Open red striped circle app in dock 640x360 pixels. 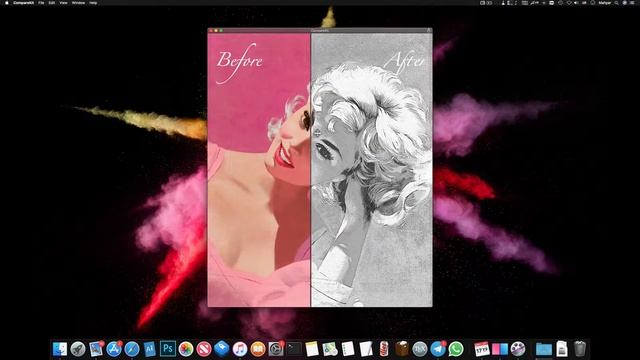point(204,349)
